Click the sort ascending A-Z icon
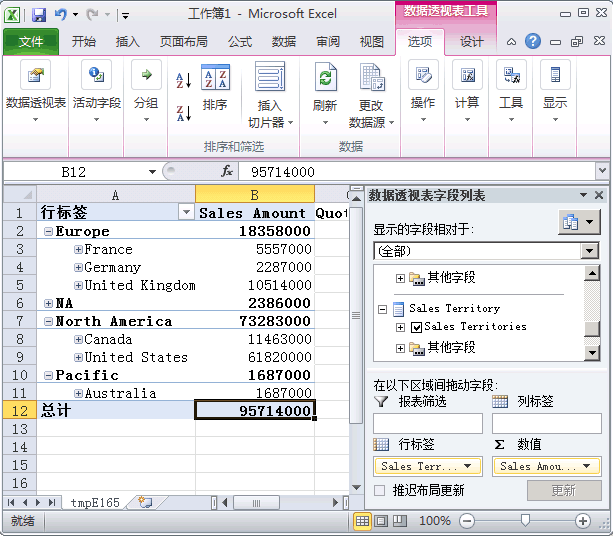This screenshot has height=536, width=613. coord(184,81)
